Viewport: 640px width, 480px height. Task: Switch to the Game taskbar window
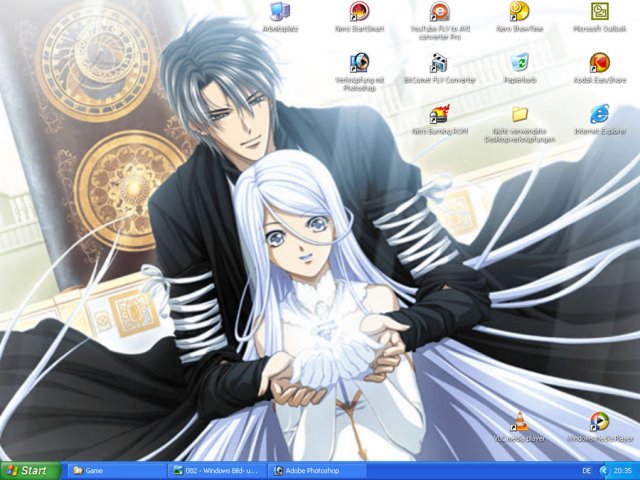click(x=116, y=471)
